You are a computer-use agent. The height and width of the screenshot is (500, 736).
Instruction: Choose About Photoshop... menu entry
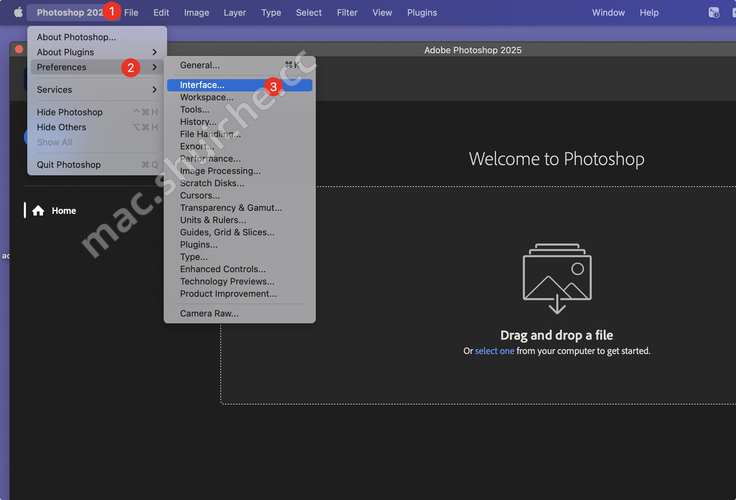97,37
